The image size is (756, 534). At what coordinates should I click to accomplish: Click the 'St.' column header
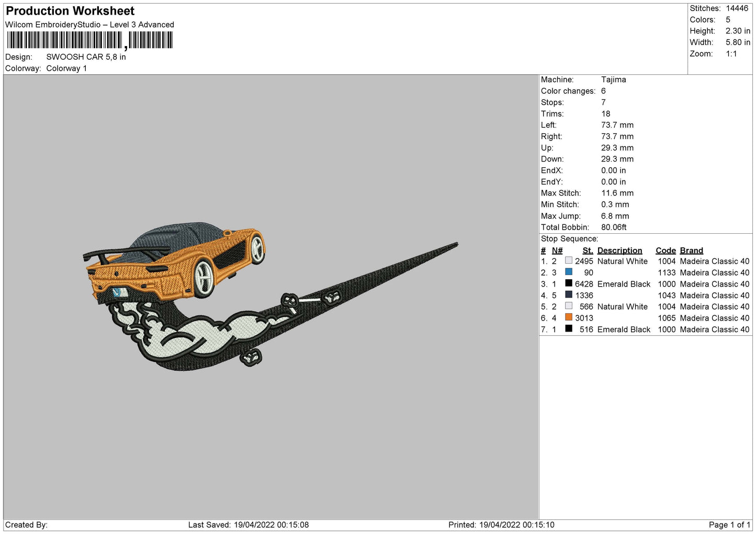[588, 251]
